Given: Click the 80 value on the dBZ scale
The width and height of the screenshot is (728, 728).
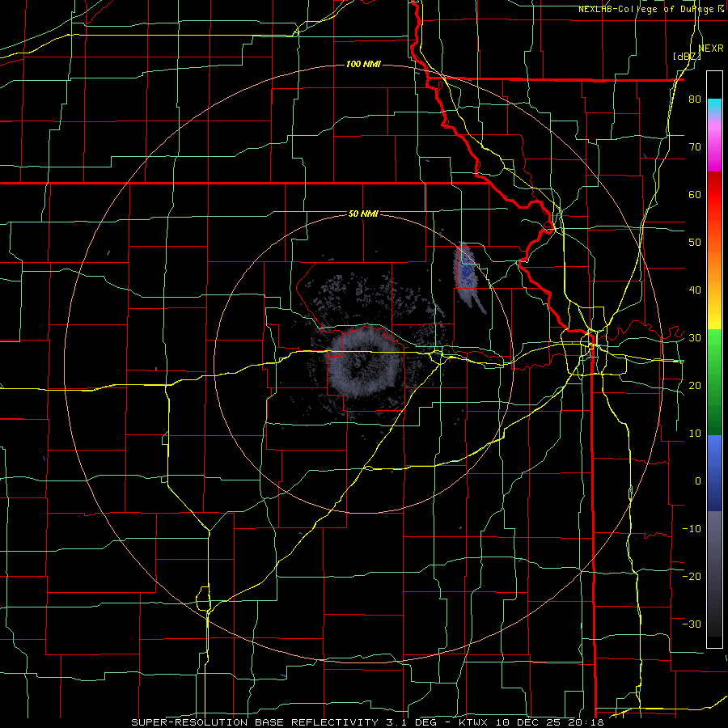Looking at the screenshot, I should tap(695, 99).
